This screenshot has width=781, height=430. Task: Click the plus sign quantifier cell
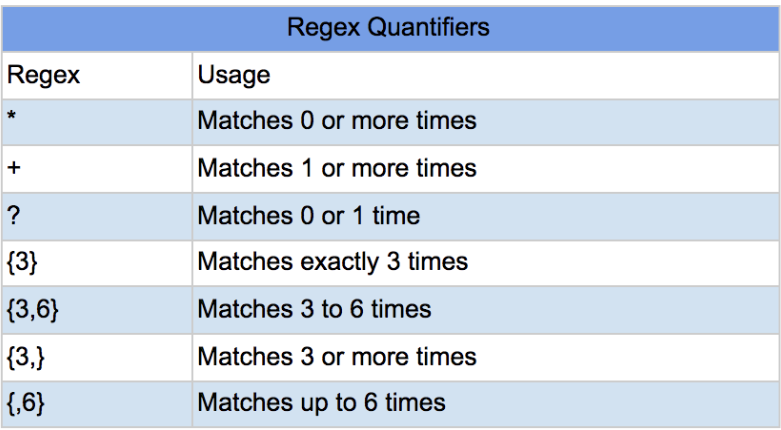(x=97, y=169)
